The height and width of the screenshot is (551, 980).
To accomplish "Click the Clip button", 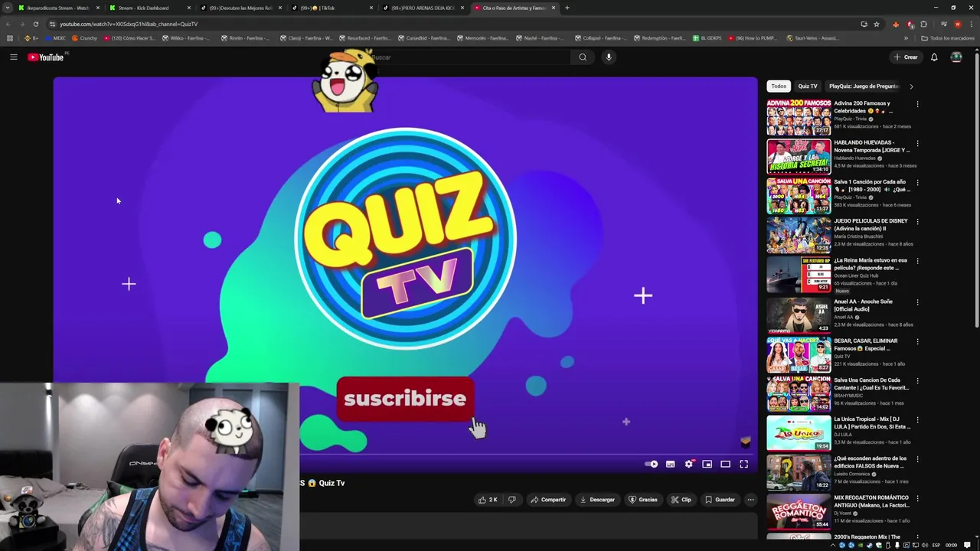I will click(681, 500).
